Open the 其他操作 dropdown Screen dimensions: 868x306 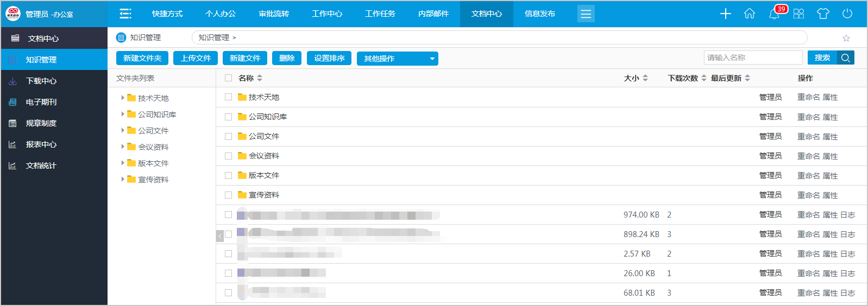[x=397, y=59]
